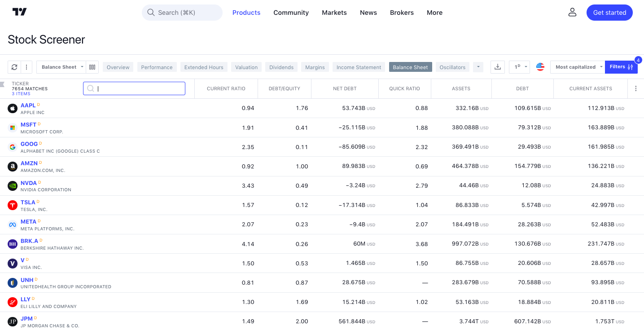The width and height of the screenshot is (644, 330).
Task: Open table column options three-dot menu
Action: [635, 88]
